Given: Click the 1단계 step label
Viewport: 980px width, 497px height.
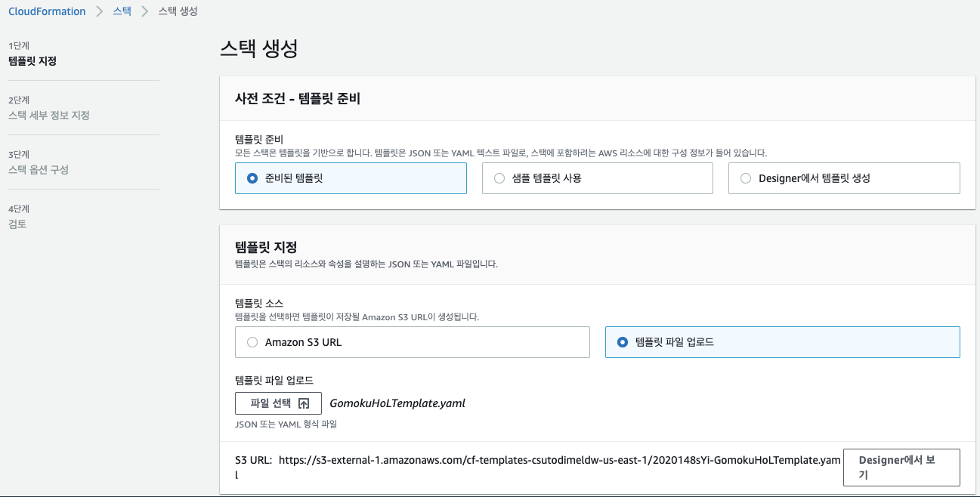Looking at the screenshot, I should (x=19, y=46).
